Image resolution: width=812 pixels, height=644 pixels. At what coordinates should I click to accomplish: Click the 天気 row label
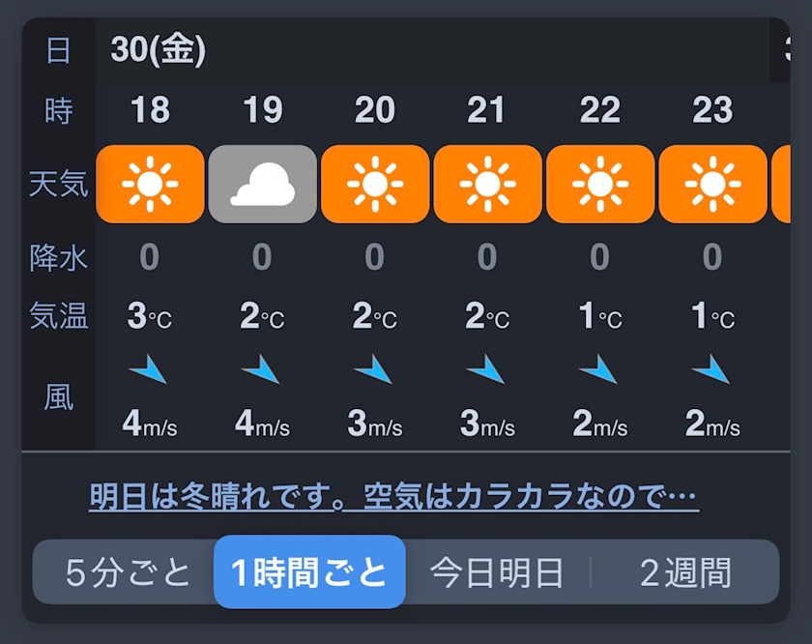58,184
